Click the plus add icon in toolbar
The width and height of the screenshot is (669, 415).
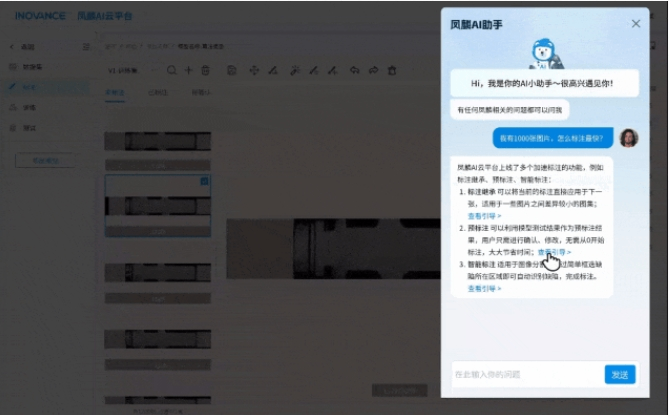188,70
